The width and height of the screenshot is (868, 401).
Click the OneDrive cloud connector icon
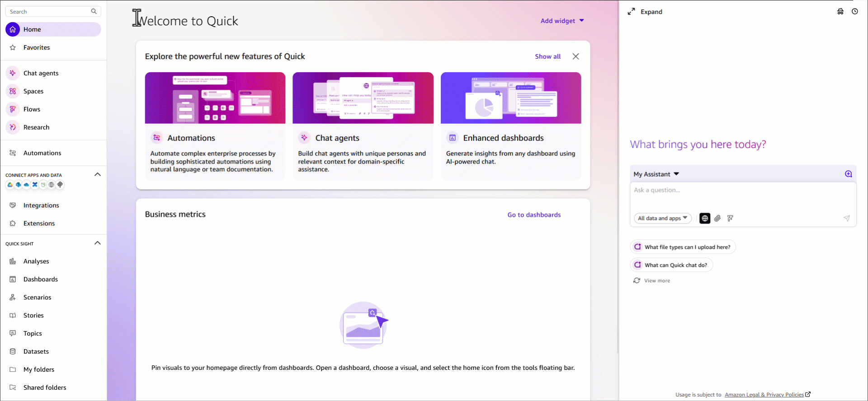point(27,185)
